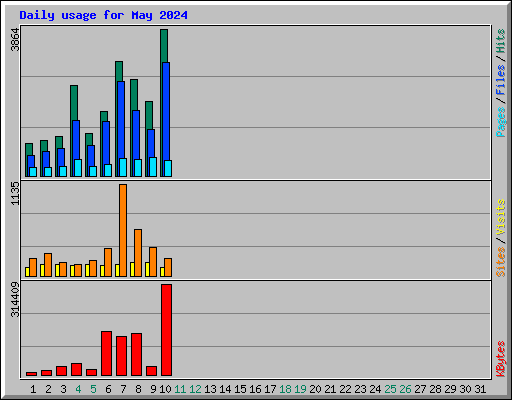Click green weekend day label 12
512x400 pixels.
[195, 389]
